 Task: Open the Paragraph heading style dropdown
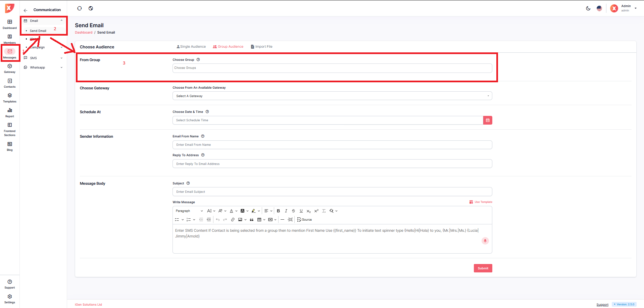click(x=189, y=211)
